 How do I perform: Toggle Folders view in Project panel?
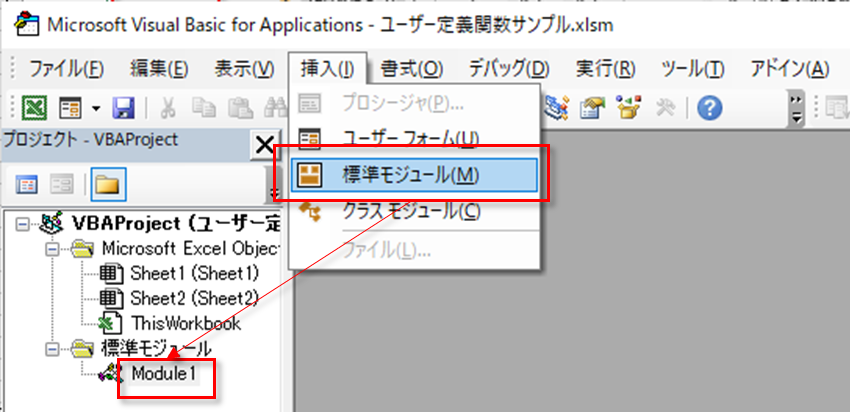point(108,184)
